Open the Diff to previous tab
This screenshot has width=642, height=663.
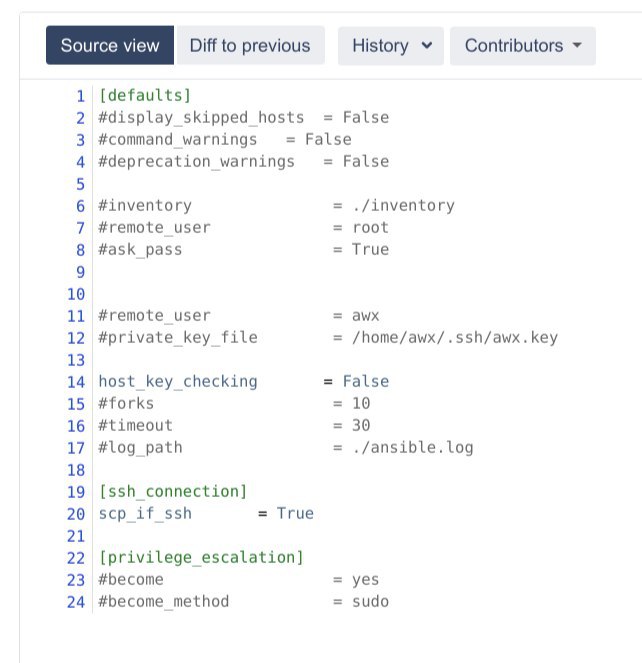250,45
